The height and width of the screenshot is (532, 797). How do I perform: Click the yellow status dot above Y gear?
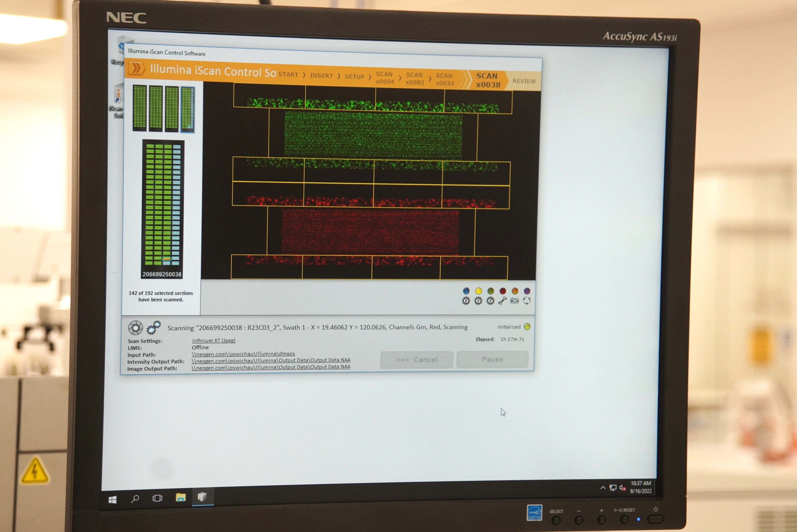478,291
